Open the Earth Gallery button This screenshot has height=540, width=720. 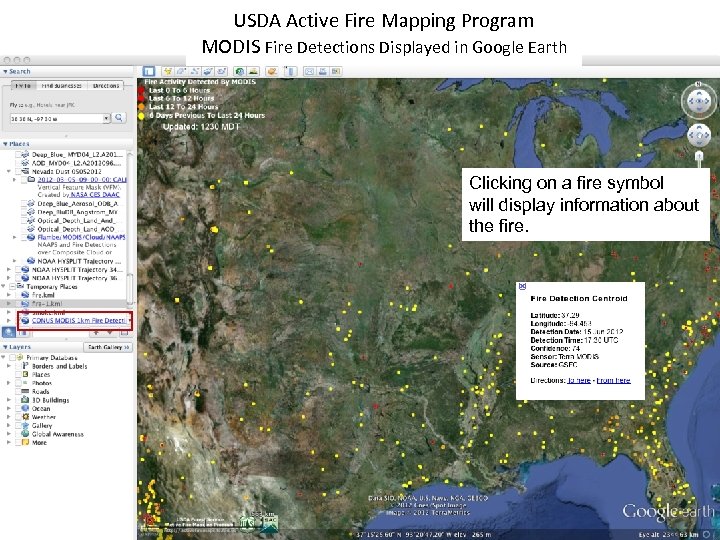pyautogui.click(x=108, y=347)
